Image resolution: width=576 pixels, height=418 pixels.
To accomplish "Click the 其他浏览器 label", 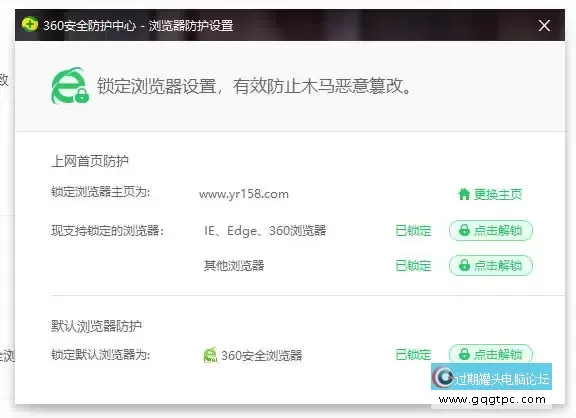I will (234, 265).
